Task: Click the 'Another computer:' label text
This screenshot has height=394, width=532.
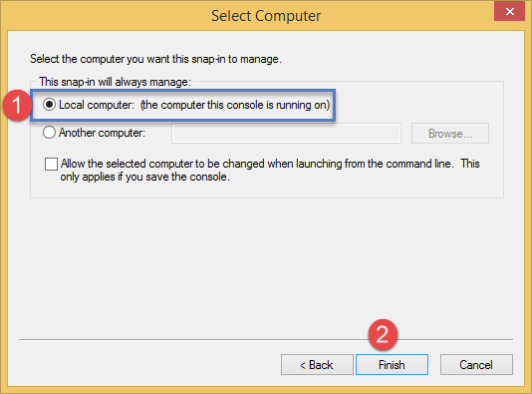Action: (102, 133)
